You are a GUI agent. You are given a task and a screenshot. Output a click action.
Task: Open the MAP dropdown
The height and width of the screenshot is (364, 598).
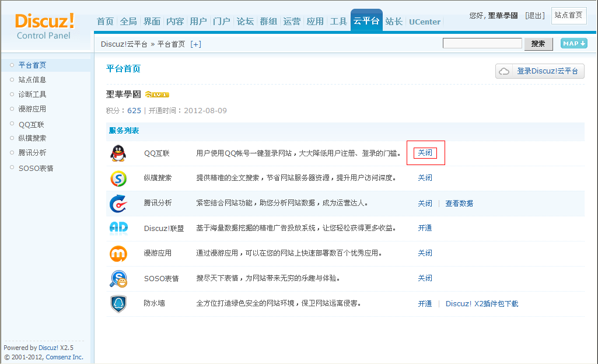[573, 43]
